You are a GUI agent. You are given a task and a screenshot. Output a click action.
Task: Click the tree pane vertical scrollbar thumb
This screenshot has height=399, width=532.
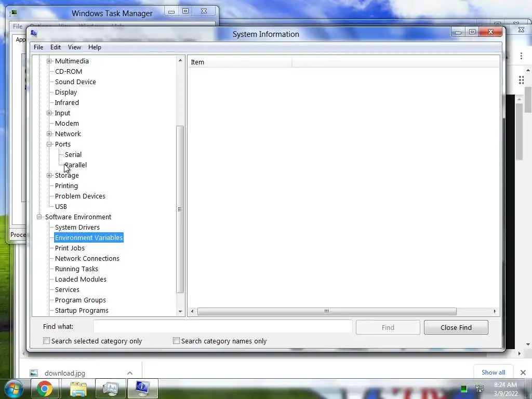[180, 209]
